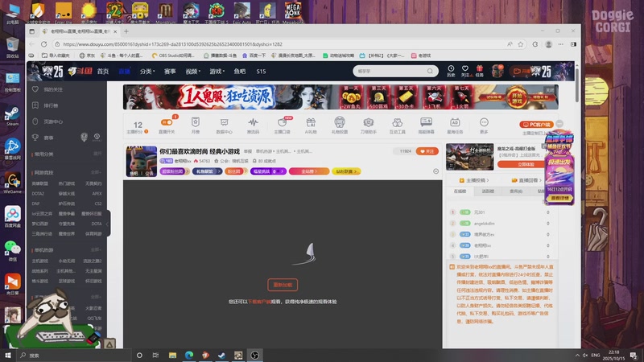
Task: Expand the 视频 video dropdown
Action: 192,71
